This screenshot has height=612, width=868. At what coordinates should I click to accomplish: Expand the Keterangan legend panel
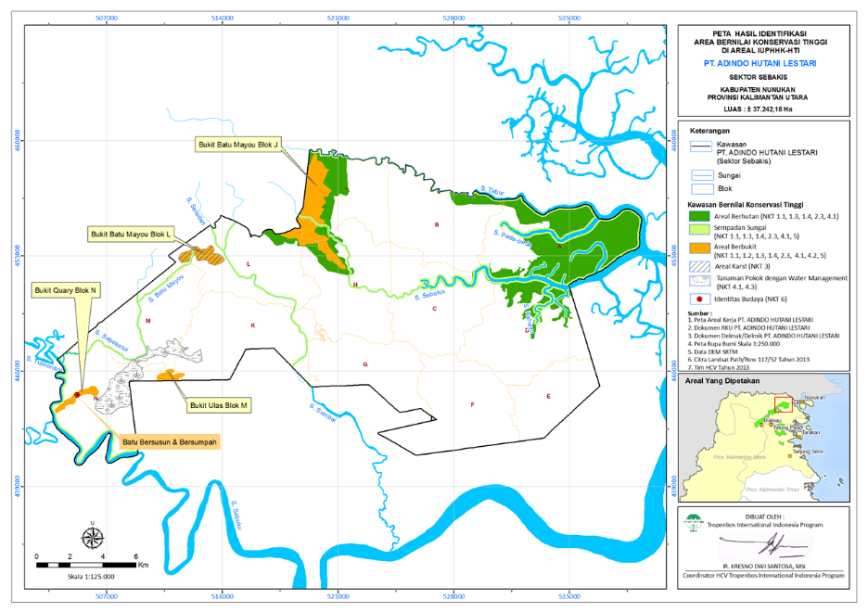tap(708, 131)
